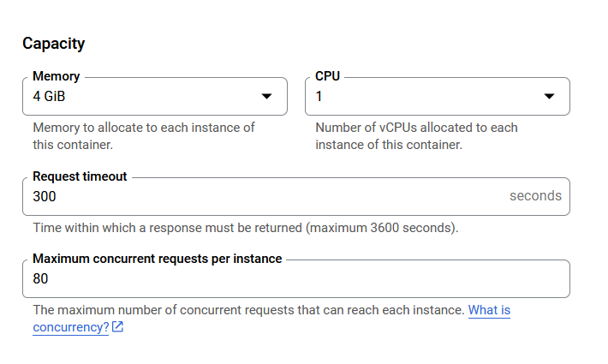Viewport: 608px width, 364px height.
Task: Click the concurrent requests field showing 80
Action: [295, 278]
